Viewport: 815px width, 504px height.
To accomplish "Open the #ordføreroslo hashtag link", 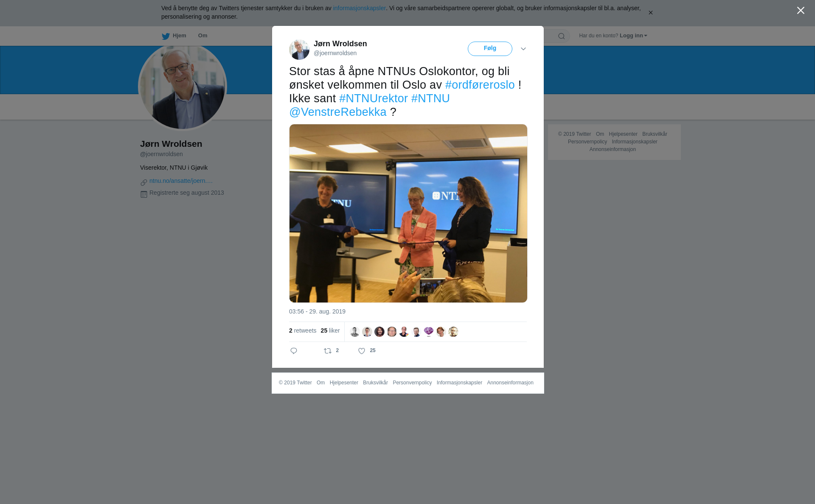I will (480, 85).
